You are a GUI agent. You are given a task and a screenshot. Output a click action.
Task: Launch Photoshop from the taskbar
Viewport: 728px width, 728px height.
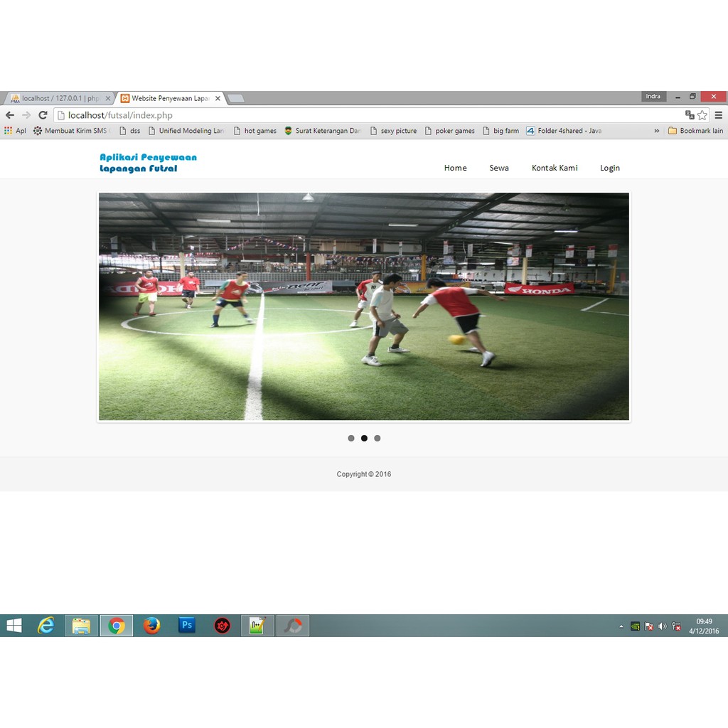187,626
